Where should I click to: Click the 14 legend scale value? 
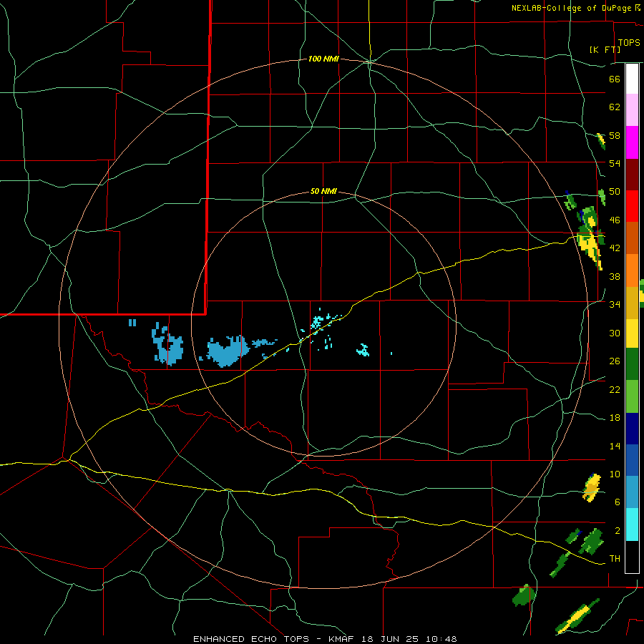click(615, 446)
